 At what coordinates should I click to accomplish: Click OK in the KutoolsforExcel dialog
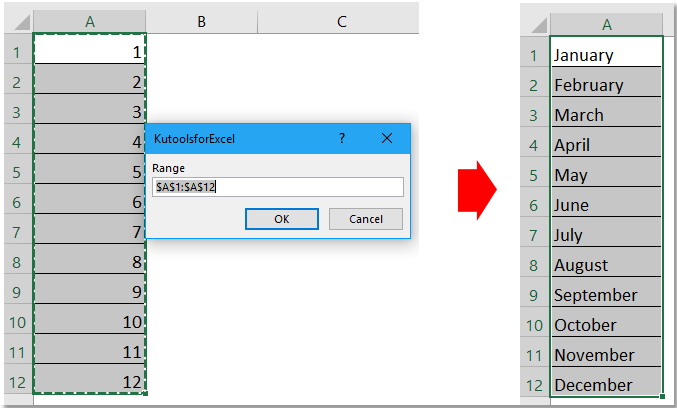click(x=281, y=219)
